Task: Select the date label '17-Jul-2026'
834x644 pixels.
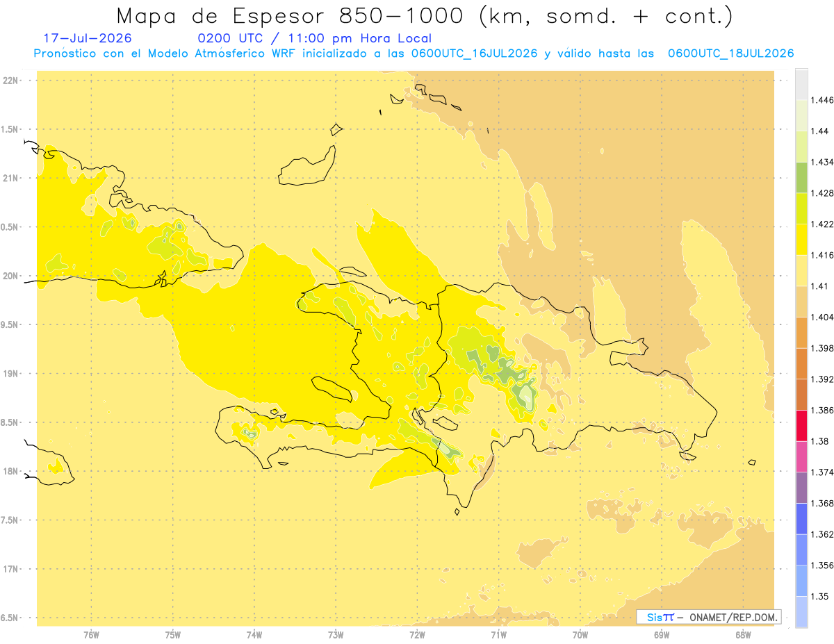Action: (x=88, y=38)
